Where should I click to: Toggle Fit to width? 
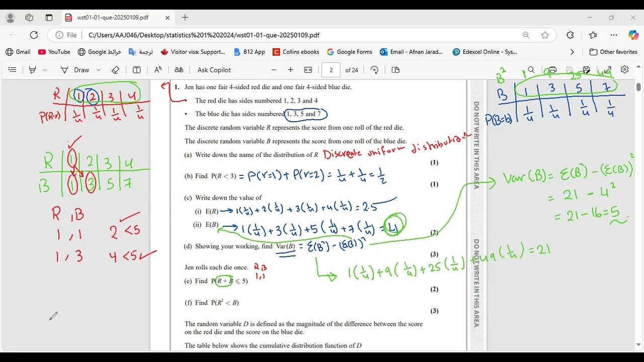click(x=308, y=70)
